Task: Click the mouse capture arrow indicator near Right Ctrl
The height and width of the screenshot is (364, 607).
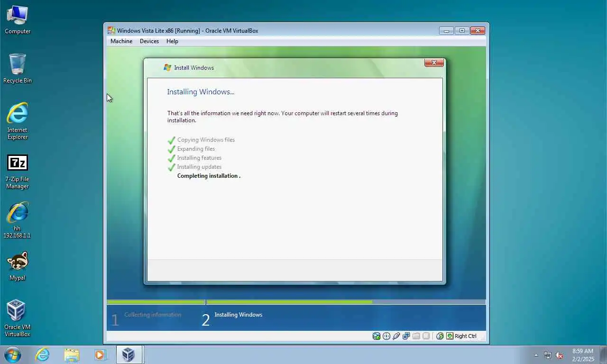Action: pos(450,336)
